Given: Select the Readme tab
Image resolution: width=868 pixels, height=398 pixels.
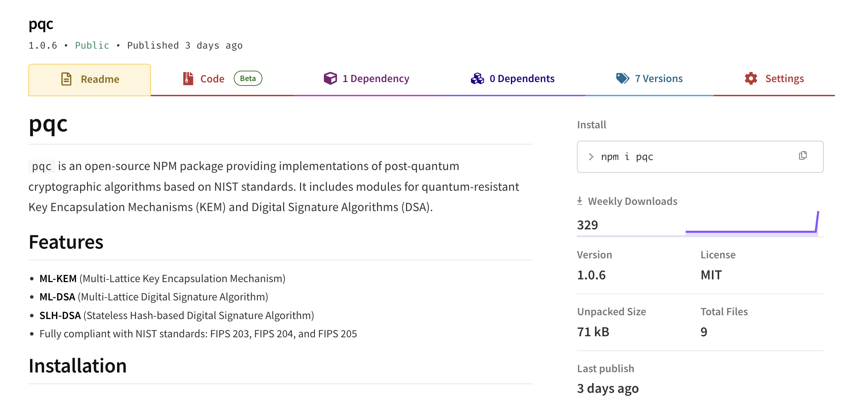Looking at the screenshot, I should click(100, 79).
